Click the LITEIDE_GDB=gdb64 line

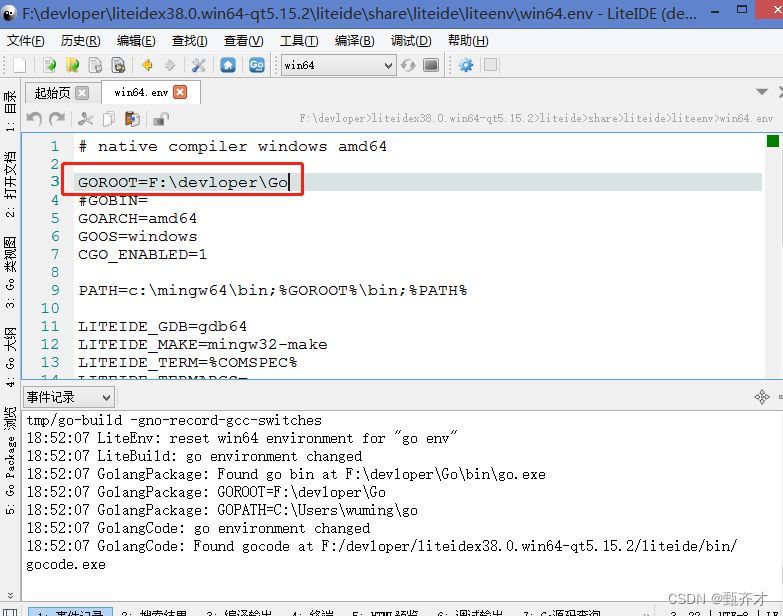pos(162,326)
